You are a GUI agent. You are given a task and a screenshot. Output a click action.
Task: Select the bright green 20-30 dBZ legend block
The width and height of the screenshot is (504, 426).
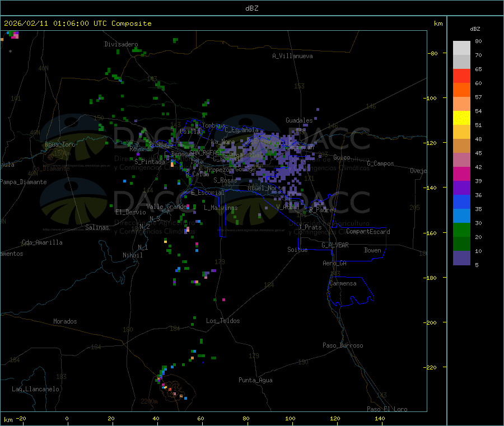point(461,230)
